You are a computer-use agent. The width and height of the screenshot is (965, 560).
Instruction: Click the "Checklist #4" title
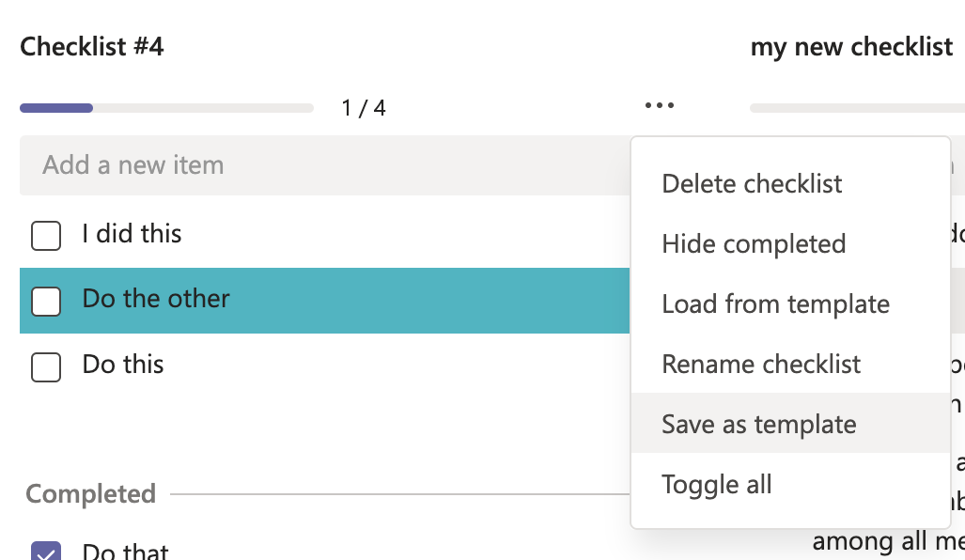(91, 46)
